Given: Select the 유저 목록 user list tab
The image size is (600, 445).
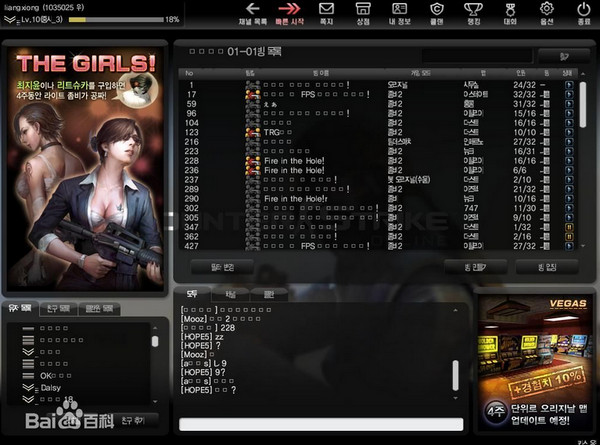Looking at the screenshot, I should [20, 308].
